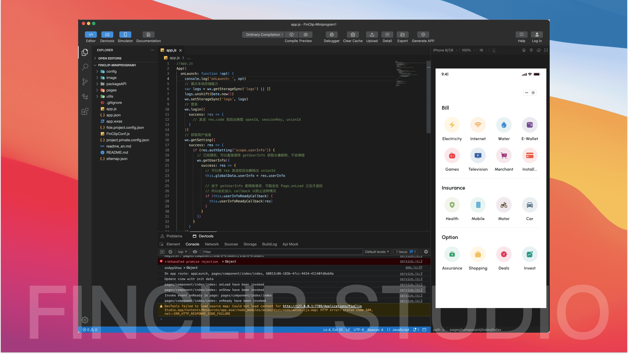
Task: Click the Log in button
Action: 537,35
